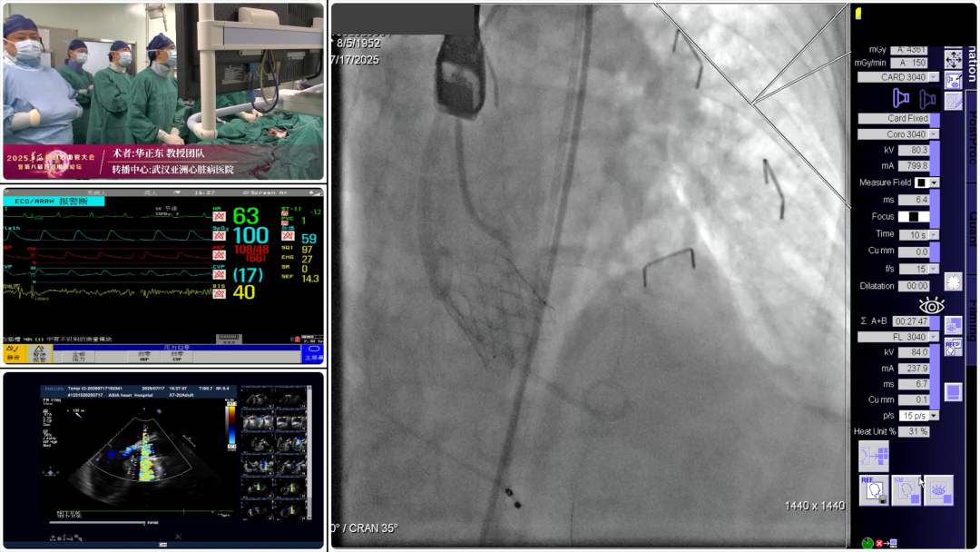Toggle the Focus black-white selector
This screenshot has height=552, width=980.
point(913,216)
